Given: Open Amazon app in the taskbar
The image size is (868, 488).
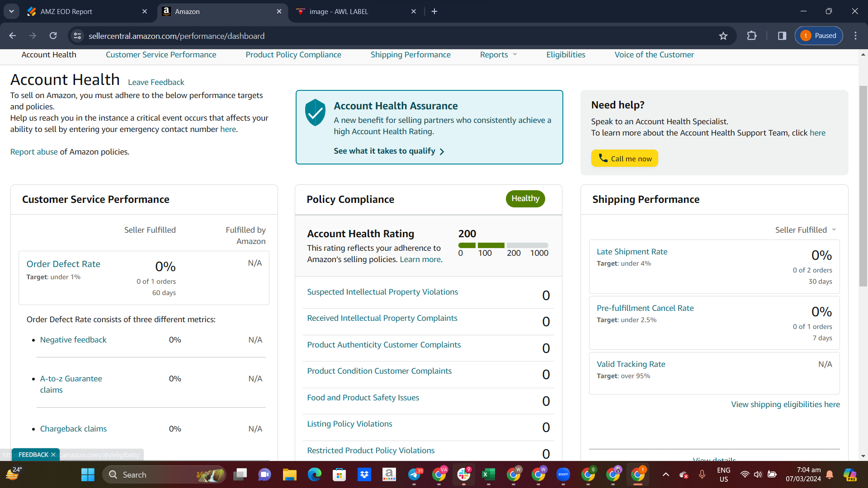Looking at the screenshot, I should click(x=389, y=474).
